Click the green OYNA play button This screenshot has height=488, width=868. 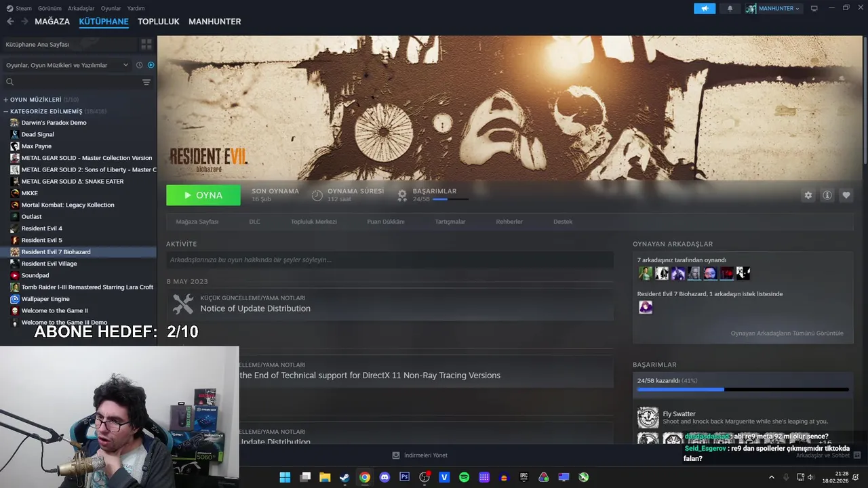203,195
